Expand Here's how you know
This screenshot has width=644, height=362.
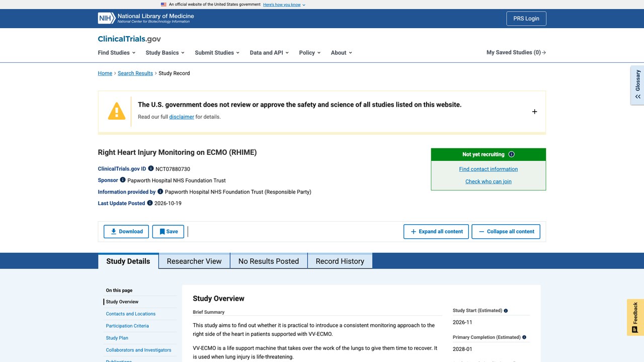284,5
